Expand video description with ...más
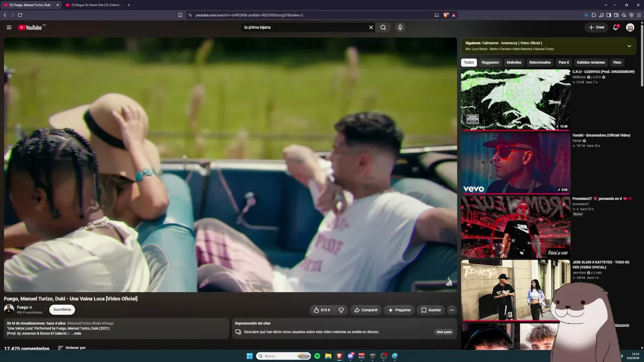This screenshot has width=644, height=362. [76, 333]
